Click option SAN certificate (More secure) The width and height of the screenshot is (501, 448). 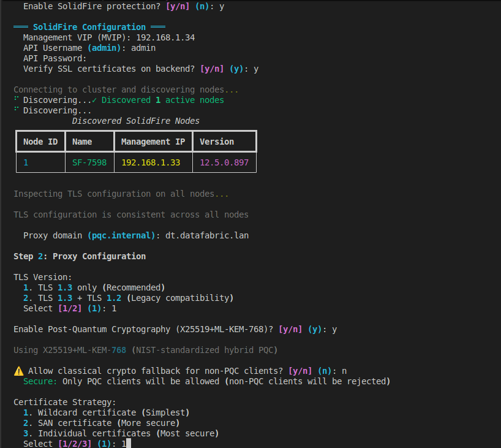102,423
